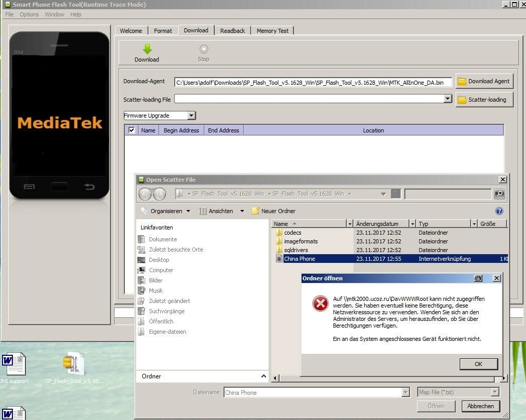Close the Ordner öffnen error dialog
The width and height of the screenshot is (526, 420).
tap(497, 278)
